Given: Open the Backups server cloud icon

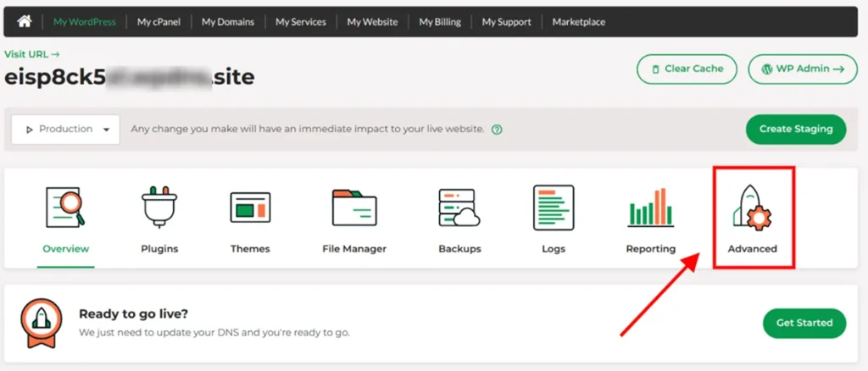Looking at the screenshot, I should pyautogui.click(x=459, y=208).
